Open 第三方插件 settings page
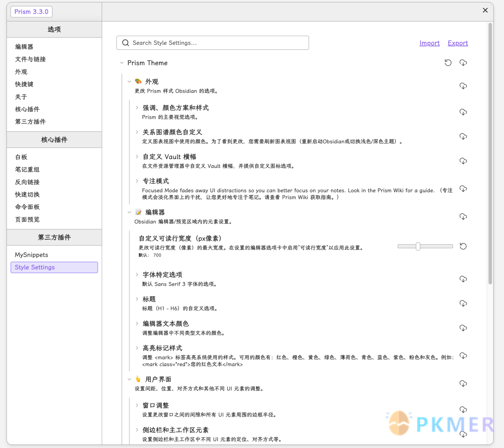Viewport: 504px width, 448px height. (54, 122)
